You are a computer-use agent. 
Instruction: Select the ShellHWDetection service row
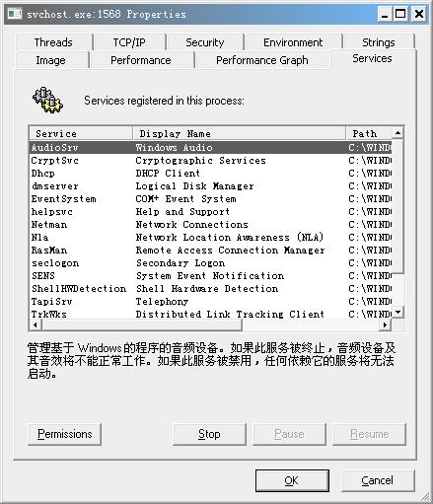coord(211,289)
